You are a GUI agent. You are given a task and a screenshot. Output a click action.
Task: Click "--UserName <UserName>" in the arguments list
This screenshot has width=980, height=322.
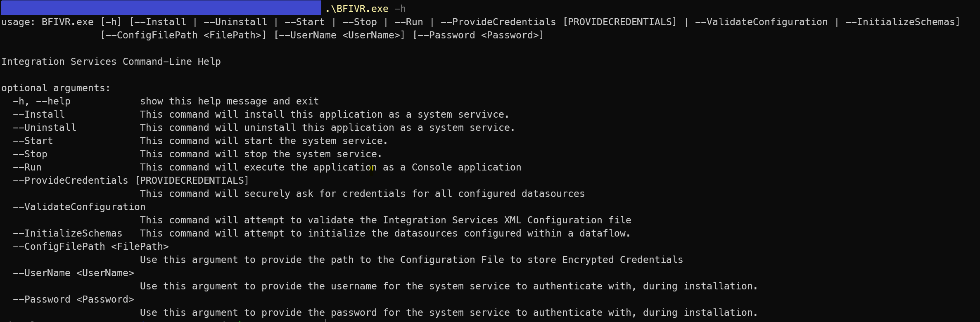pyautogui.click(x=73, y=273)
